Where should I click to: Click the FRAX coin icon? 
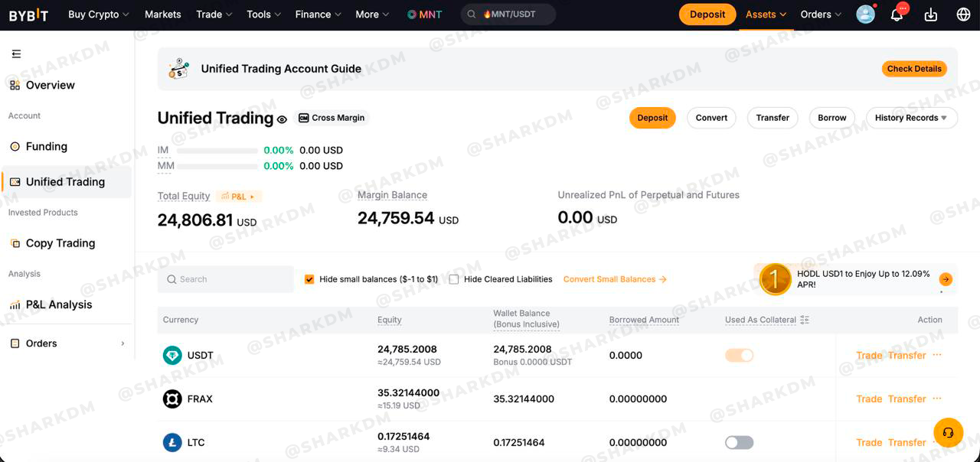(x=172, y=399)
